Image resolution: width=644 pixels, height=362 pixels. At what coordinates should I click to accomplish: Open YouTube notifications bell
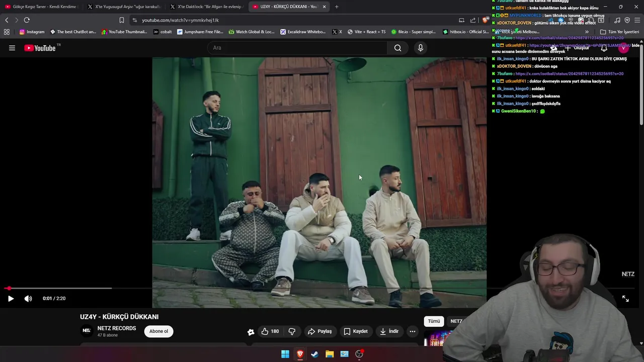[x=604, y=48]
